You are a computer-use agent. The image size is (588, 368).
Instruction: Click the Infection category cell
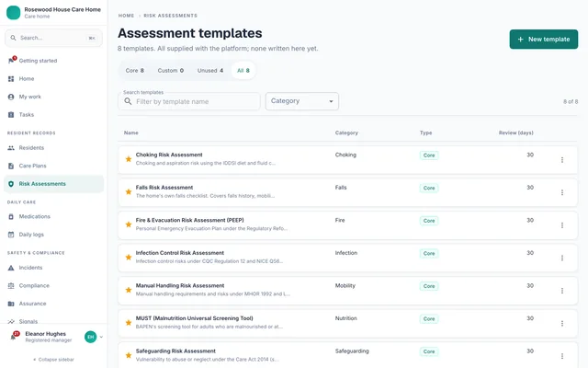(x=345, y=253)
